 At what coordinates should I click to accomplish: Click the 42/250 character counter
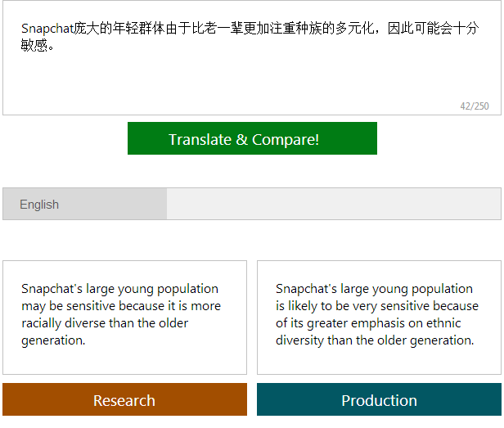[474, 106]
